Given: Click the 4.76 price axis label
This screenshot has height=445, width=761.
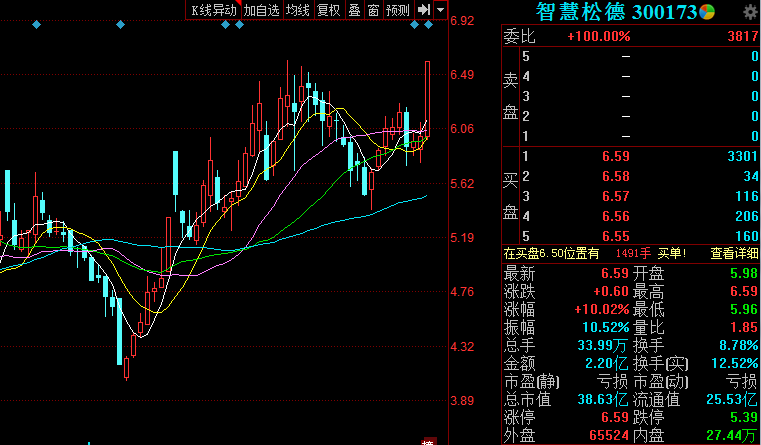Looking at the screenshot, I should pyautogui.click(x=462, y=292).
